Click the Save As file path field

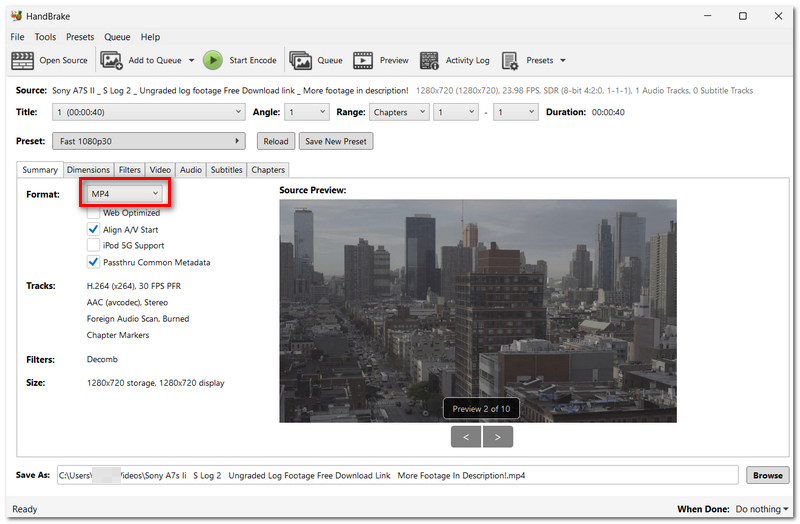tap(397, 475)
